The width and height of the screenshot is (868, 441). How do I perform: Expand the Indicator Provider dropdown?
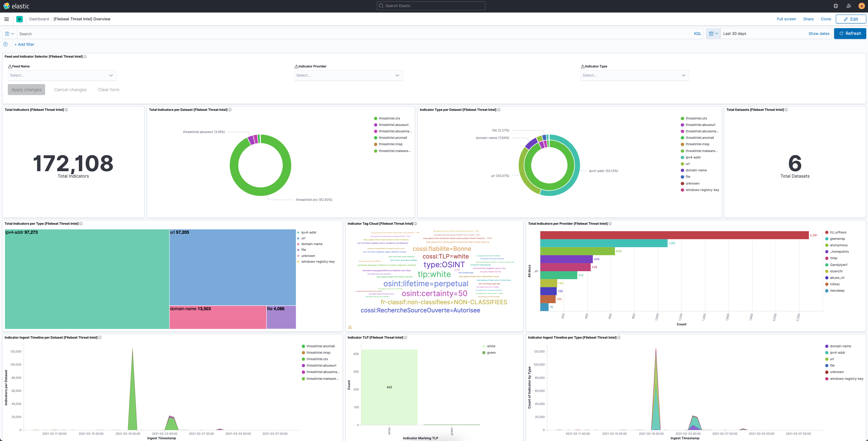pos(348,75)
